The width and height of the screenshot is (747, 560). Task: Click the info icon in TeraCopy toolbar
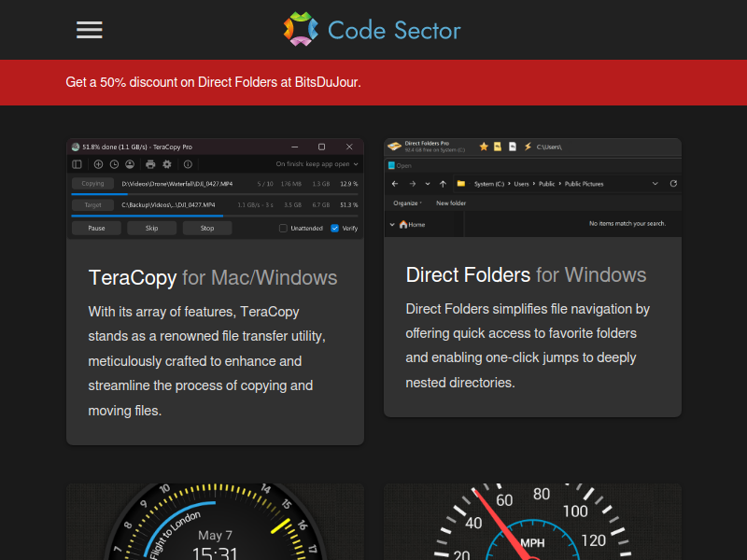tap(188, 164)
